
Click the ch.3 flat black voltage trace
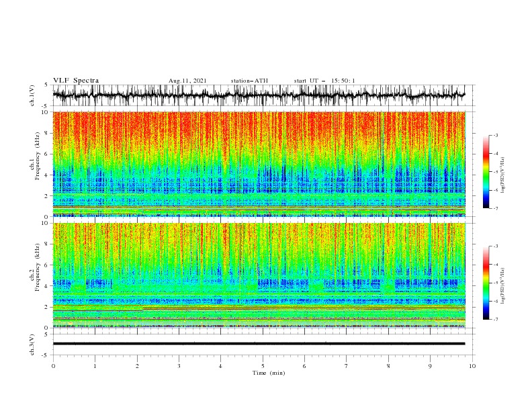(259, 344)
